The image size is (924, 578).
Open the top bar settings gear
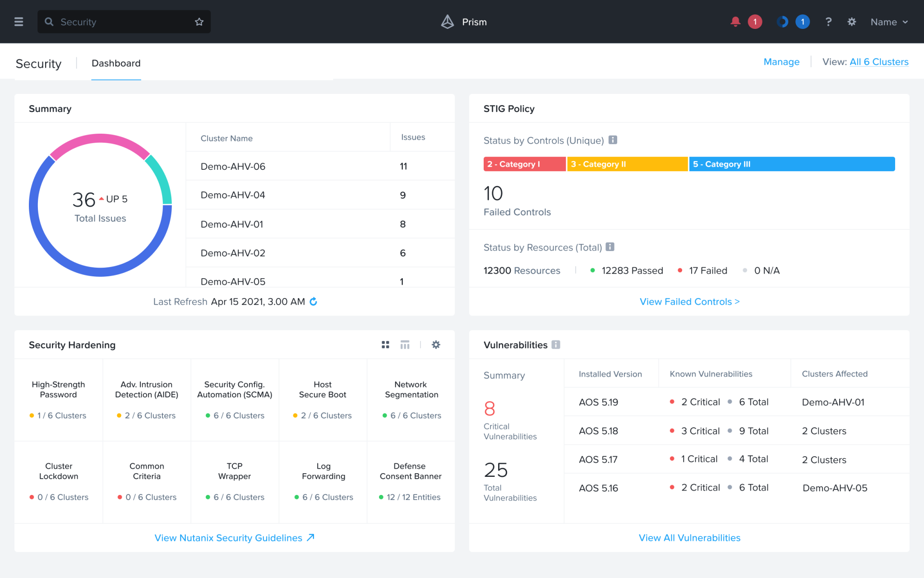(852, 22)
